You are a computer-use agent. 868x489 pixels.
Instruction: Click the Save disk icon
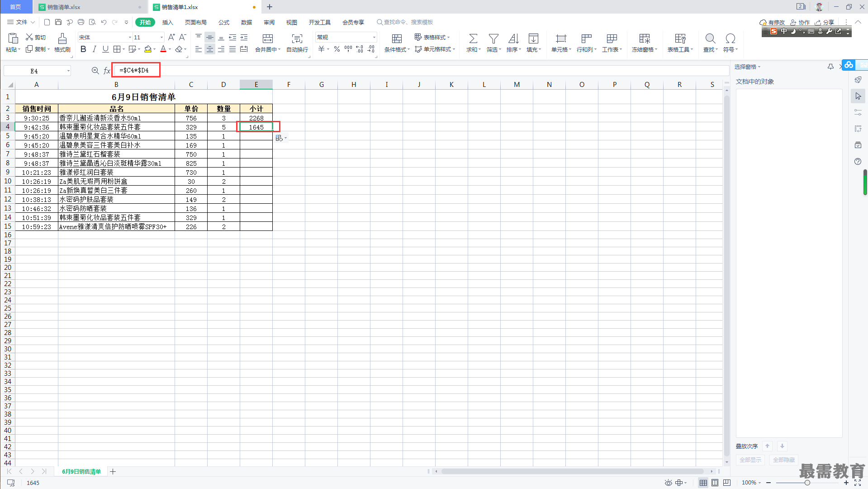[x=58, y=22]
